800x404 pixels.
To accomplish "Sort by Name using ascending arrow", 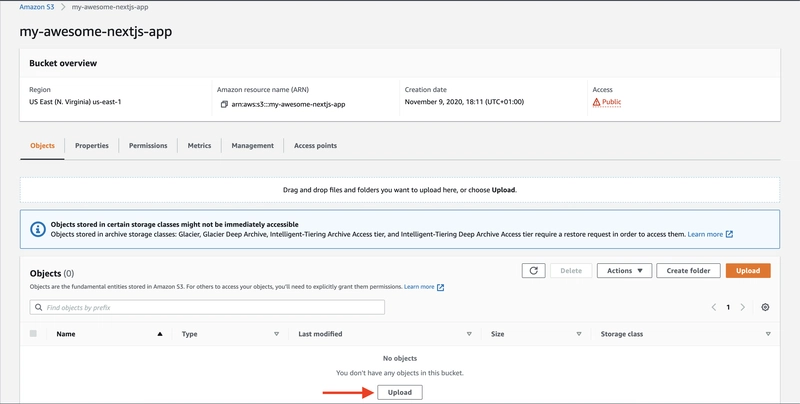I will (x=160, y=334).
